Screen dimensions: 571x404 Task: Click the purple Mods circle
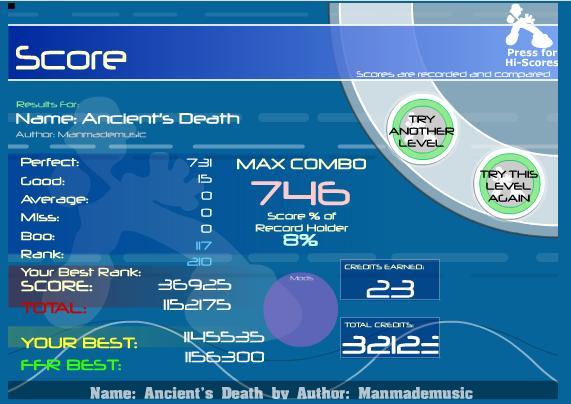pyautogui.click(x=301, y=310)
